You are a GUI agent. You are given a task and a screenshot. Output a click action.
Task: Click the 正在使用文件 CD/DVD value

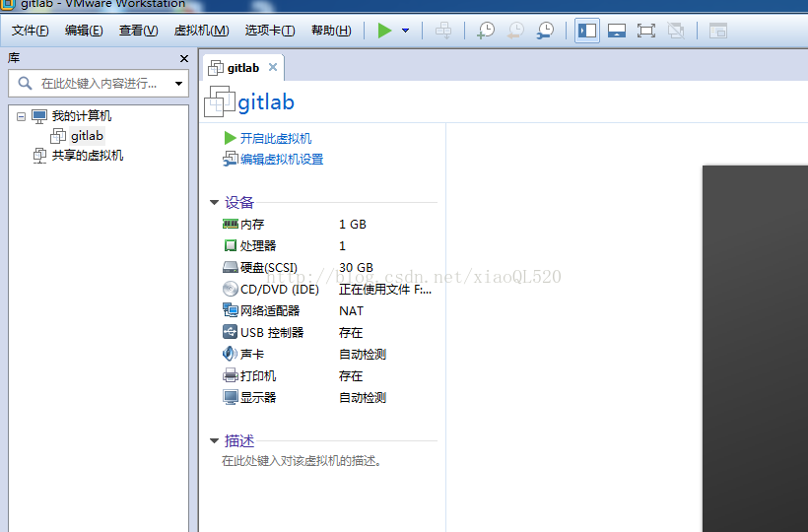pyautogui.click(x=385, y=290)
